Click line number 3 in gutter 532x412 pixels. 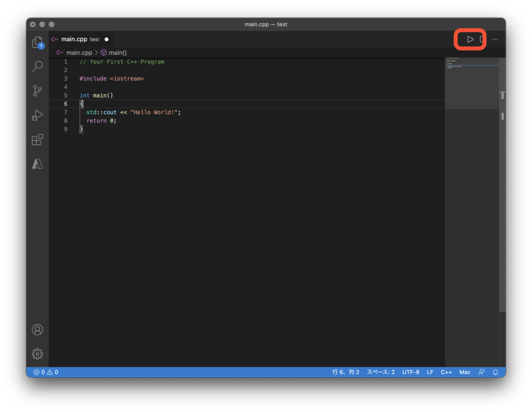pyautogui.click(x=65, y=78)
